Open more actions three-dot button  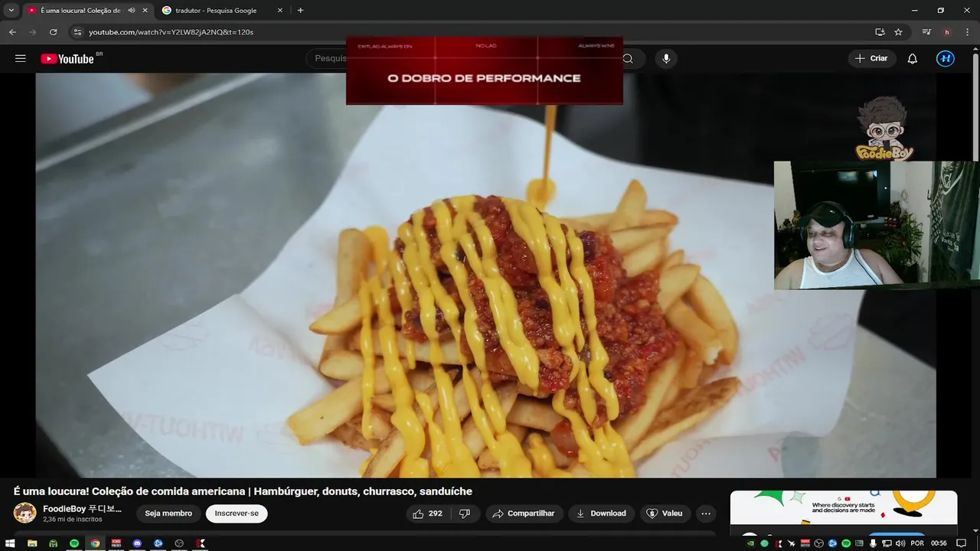point(706,514)
